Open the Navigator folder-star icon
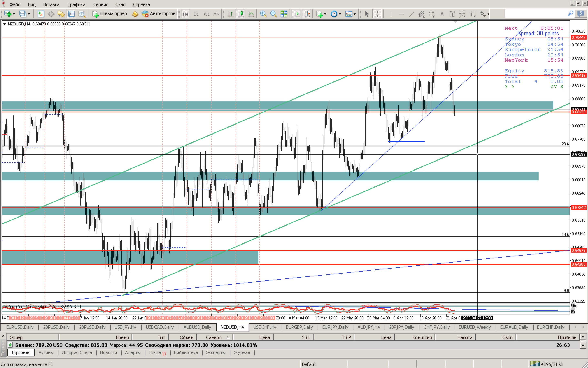This screenshot has width=588, height=368. pos(61,14)
